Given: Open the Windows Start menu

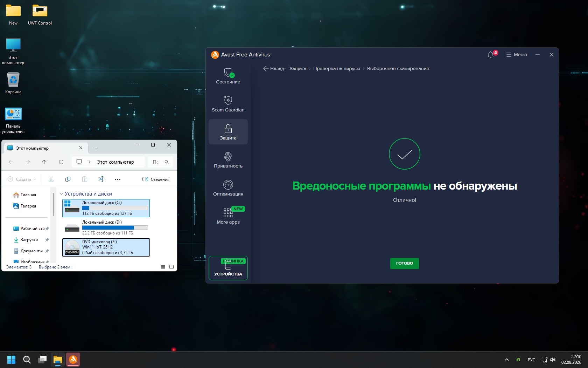Looking at the screenshot, I should click(x=12, y=360).
